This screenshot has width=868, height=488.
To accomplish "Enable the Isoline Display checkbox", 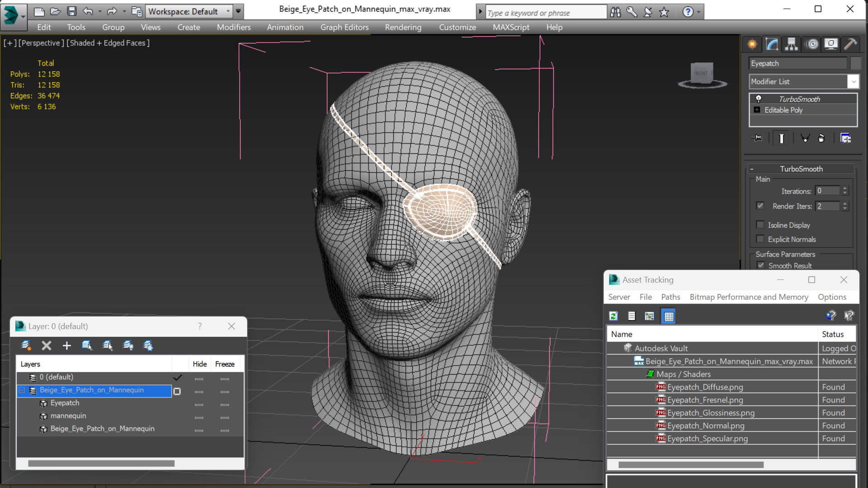I will pyautogui.click(x=760, y=225).
